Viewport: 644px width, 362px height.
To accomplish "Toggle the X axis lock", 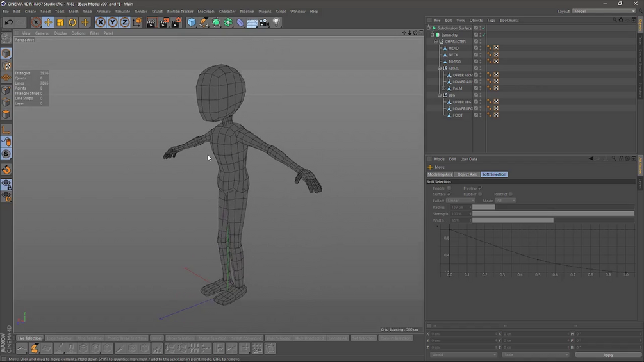I will (x=101, y=22).
